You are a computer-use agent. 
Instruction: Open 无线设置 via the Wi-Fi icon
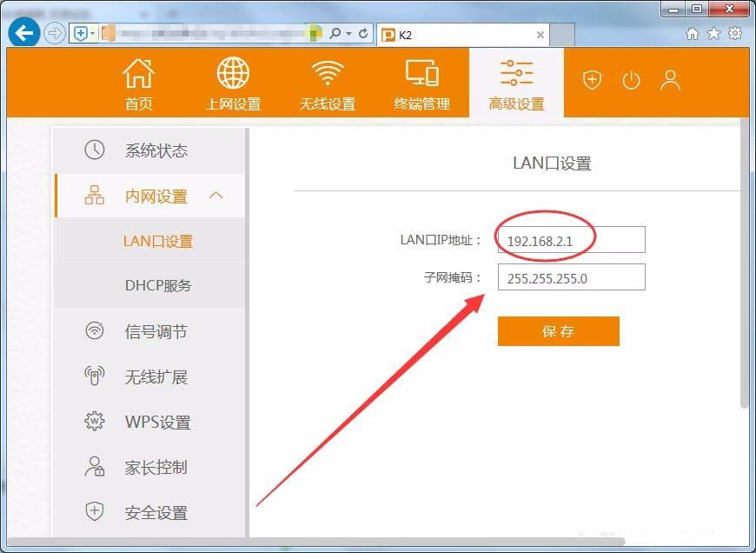(327, 74)
